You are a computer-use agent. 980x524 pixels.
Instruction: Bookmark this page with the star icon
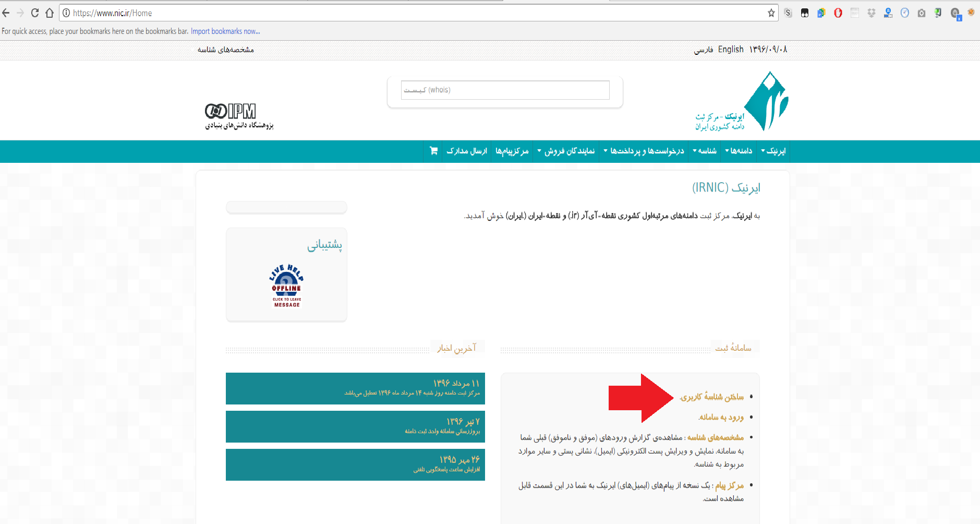click(771, 13)
